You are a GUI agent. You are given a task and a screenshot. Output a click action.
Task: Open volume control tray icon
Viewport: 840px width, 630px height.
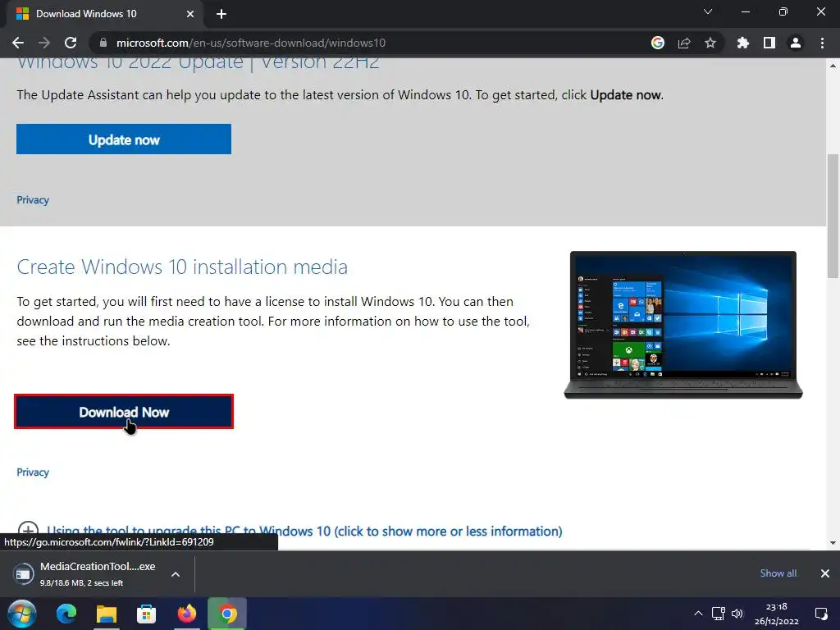click(x=737, y=614)
